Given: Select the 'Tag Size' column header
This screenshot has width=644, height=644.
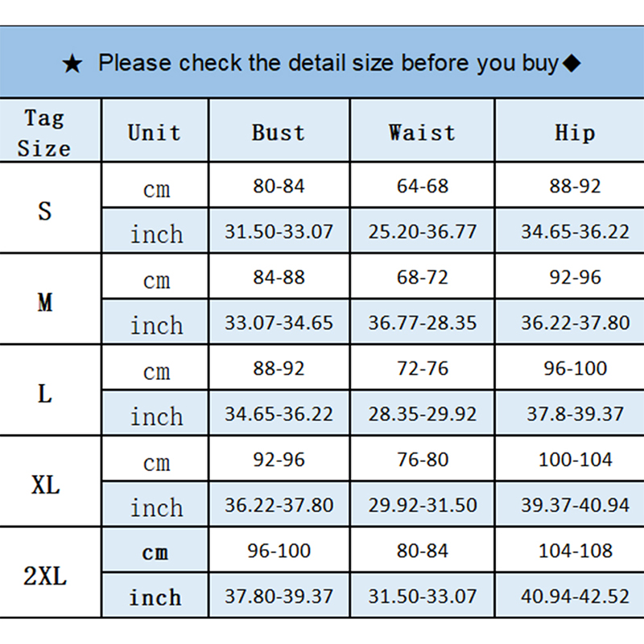Looking at the screenshot, I should click(x=44, y=133).
